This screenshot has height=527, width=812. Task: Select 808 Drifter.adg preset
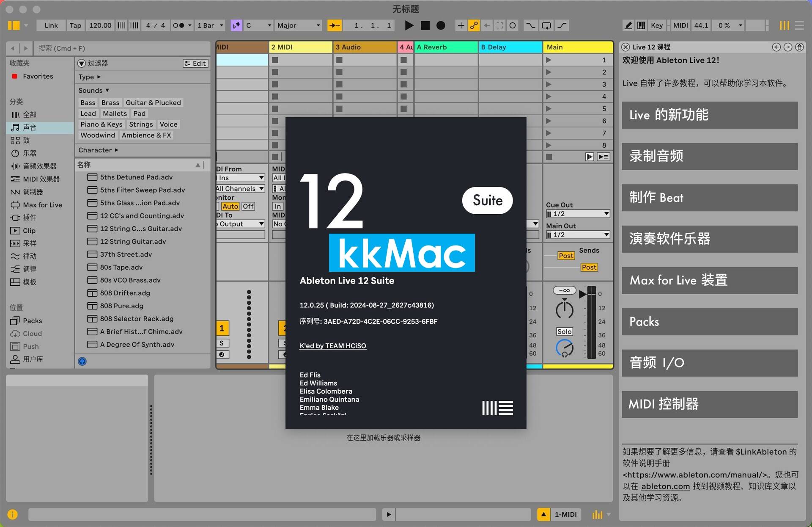pyautogui.click(x=125, y=293)
